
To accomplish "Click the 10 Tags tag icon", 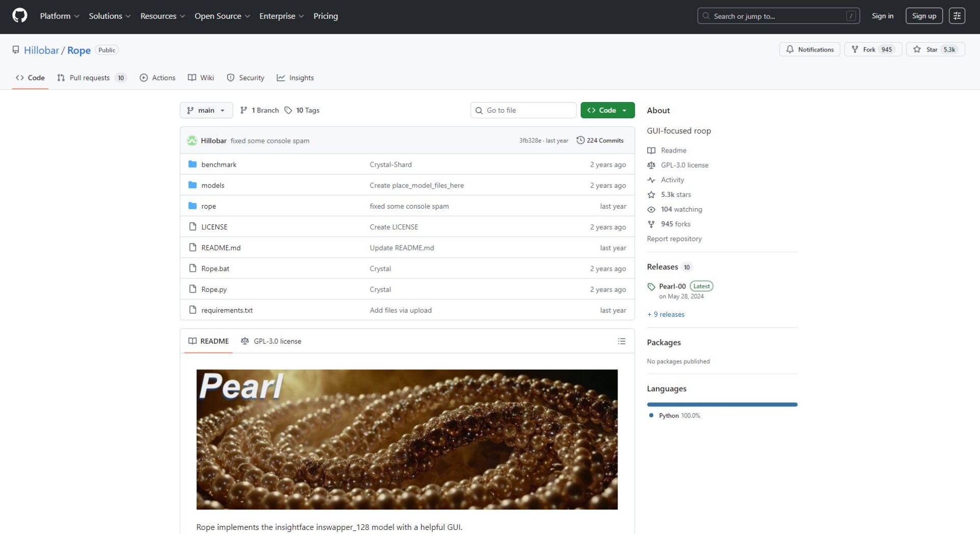I will pos(288,110).
